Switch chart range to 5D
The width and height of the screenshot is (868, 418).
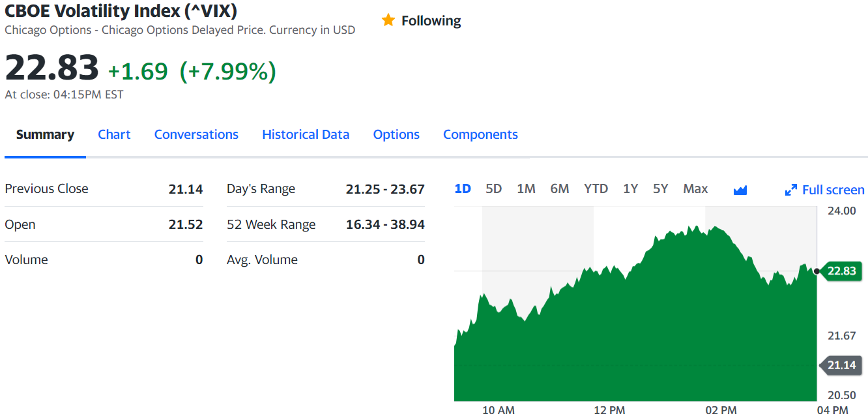tap(494, 188)
